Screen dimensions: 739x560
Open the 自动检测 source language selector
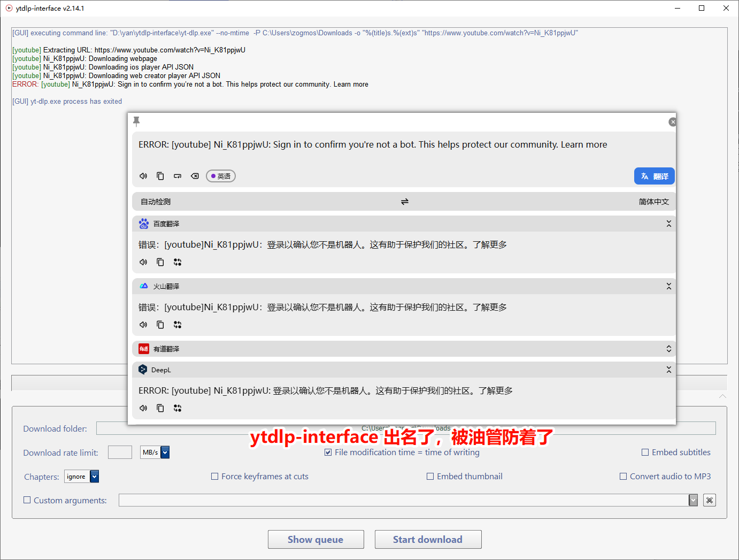pos(155,201)
